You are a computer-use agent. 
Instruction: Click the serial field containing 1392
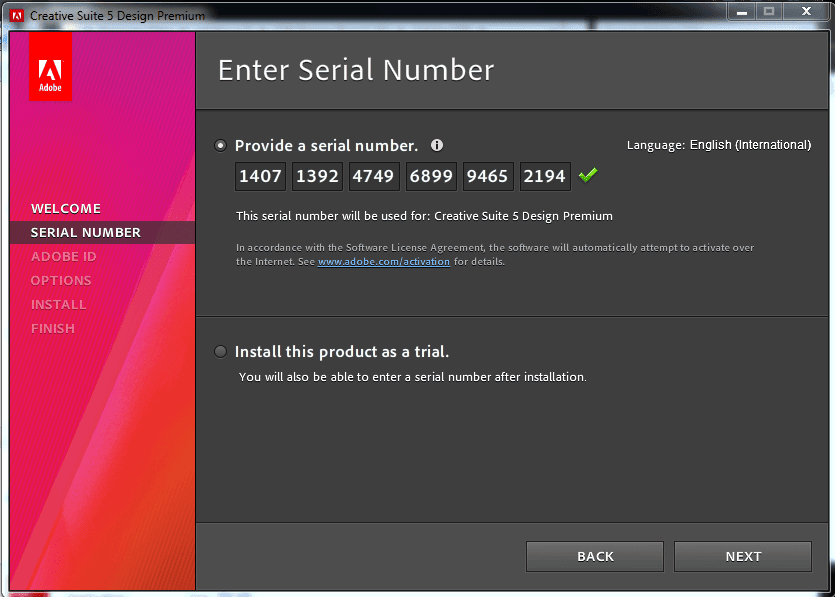pos(317,176)
